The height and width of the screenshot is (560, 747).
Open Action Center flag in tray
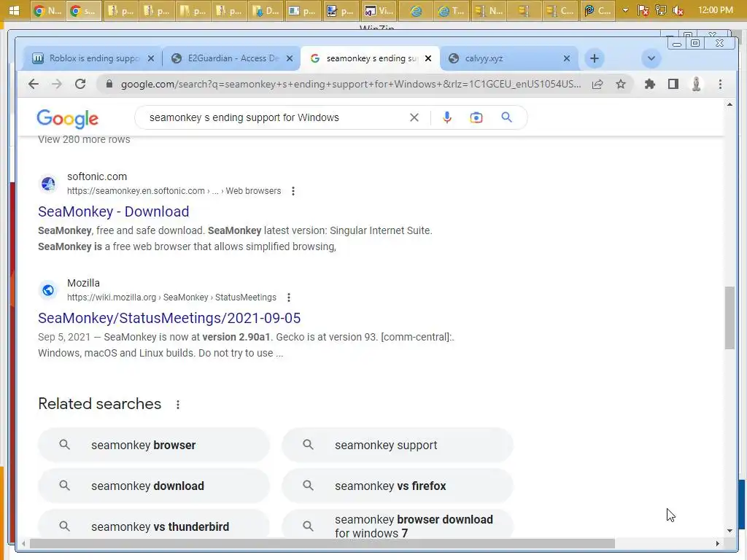(643, 10)
